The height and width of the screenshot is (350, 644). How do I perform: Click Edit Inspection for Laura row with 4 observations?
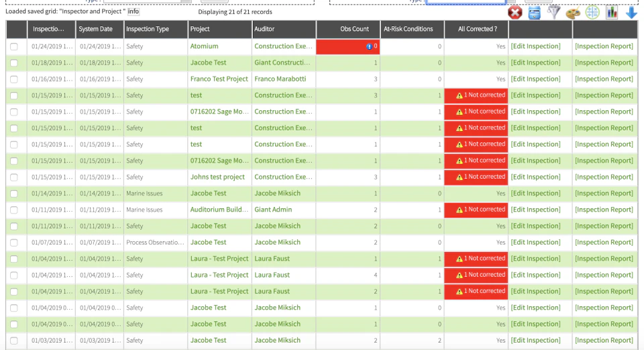pyautogui.click(x=535, y=275)
